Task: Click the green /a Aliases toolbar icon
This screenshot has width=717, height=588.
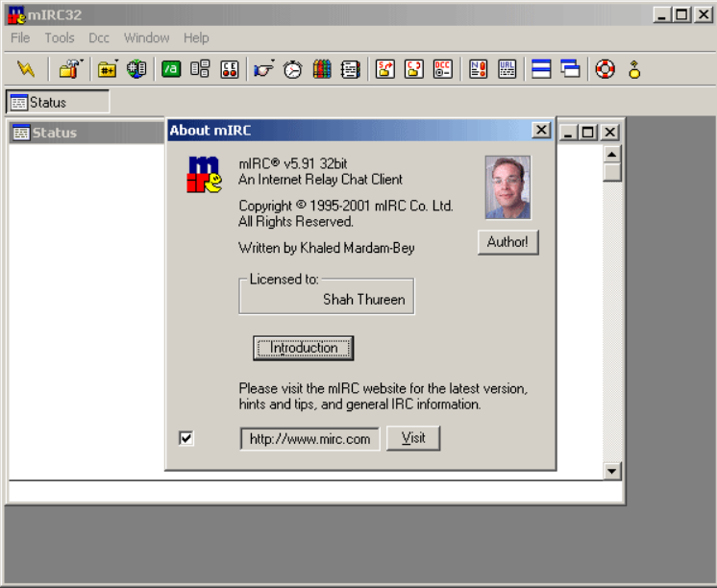Action: 171,69
